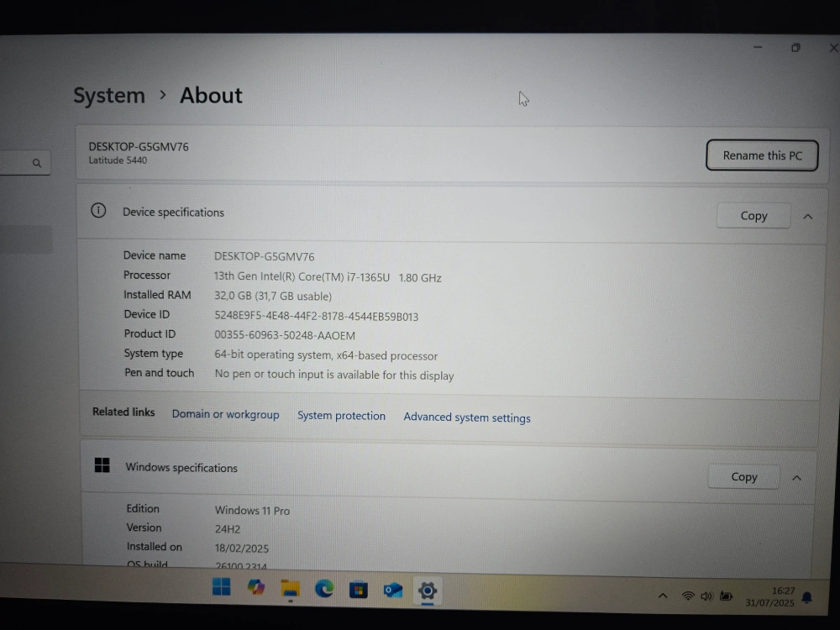Image resolution: width=840 pixels, height=630 pixels.
Task: Click the System type label
Action: [154, 354]
